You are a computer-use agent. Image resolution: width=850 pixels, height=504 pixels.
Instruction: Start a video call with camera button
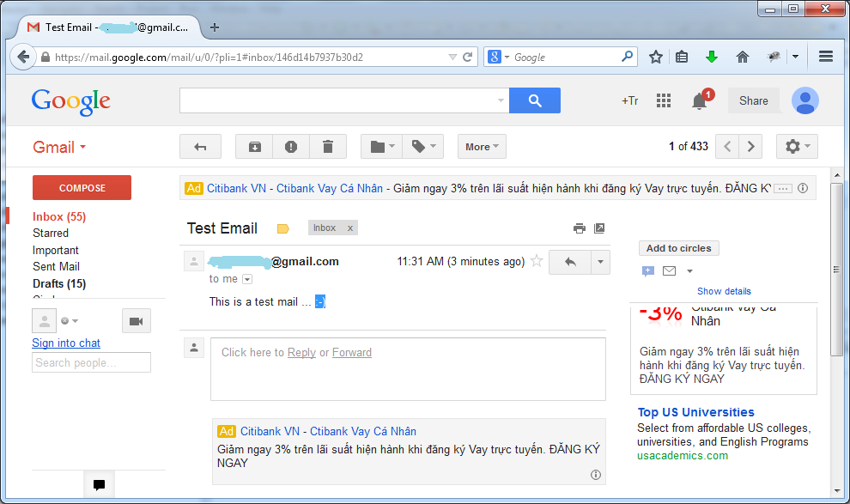pyautogui.click(x=136, y=321)
